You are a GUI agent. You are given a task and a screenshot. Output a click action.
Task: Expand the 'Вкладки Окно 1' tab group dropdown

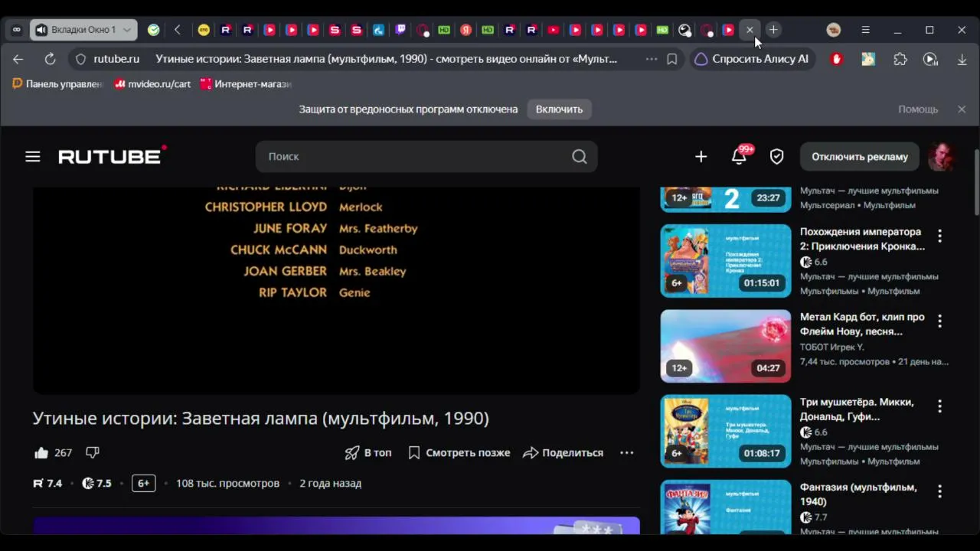click(x=127, y=30)
